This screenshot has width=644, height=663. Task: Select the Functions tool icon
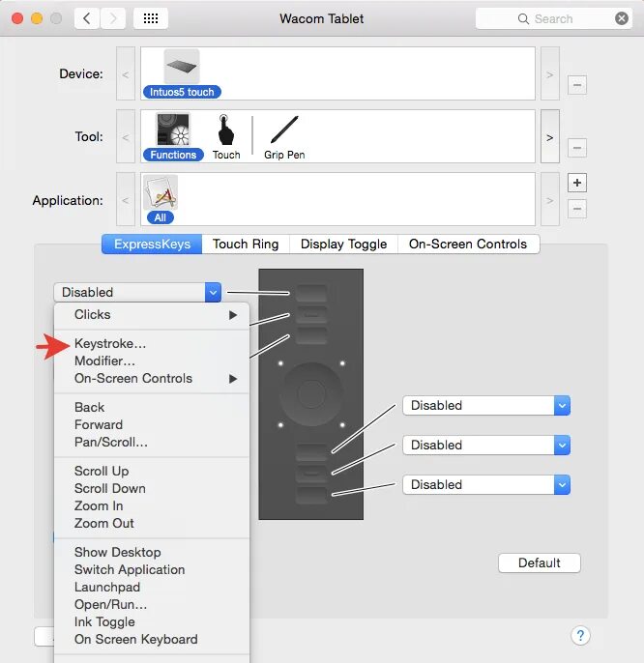tap(173, 130)
